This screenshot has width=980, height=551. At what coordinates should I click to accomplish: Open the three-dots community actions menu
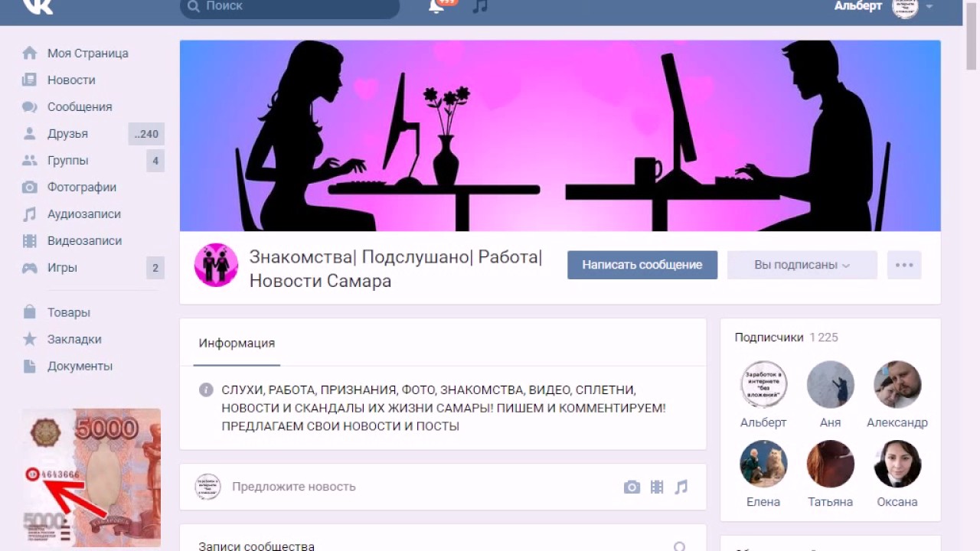click(x=904, y=265)
